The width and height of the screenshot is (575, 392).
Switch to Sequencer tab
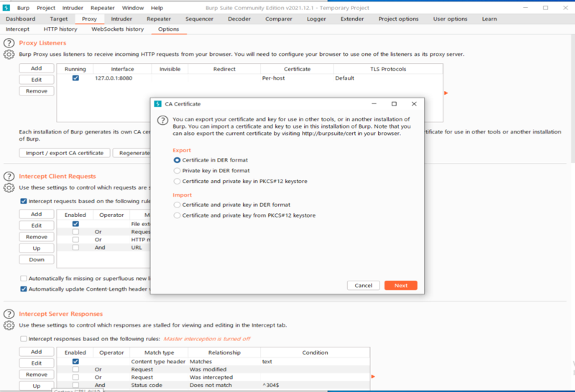pyautogui.click(x=199, y=19)
